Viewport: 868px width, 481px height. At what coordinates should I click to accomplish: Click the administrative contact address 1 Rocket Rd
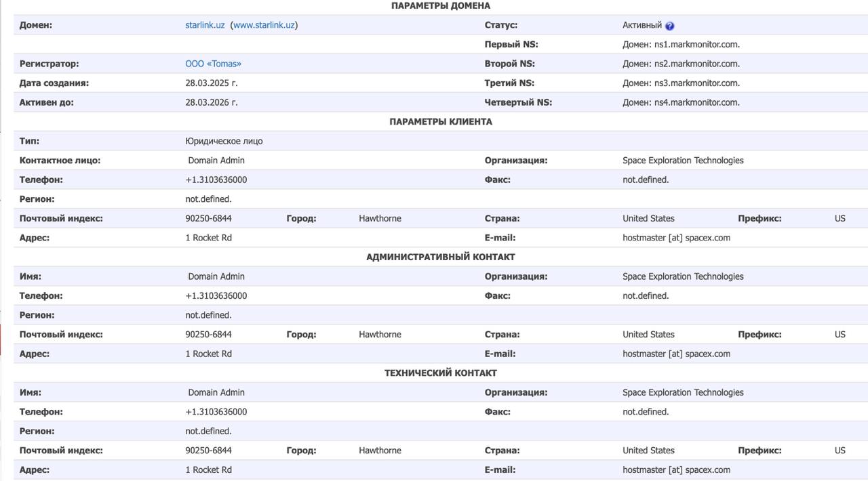coord(208,354)
